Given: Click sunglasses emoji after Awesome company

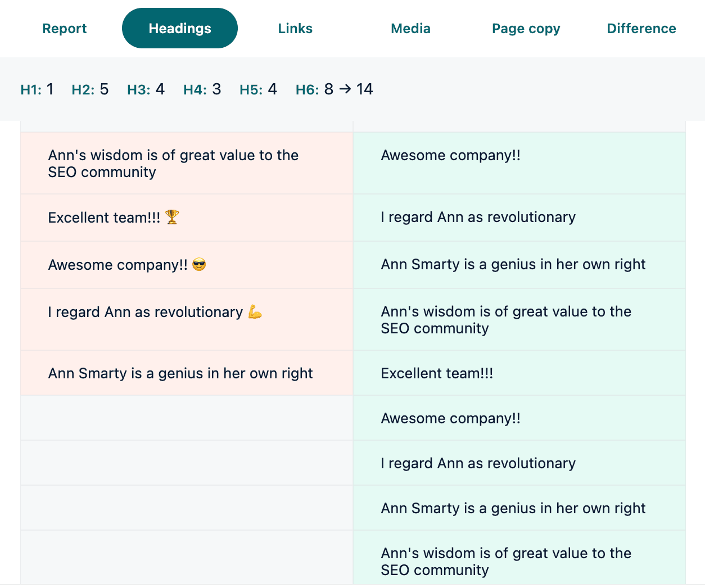Looking at the screenshot, I should [199, 264].
